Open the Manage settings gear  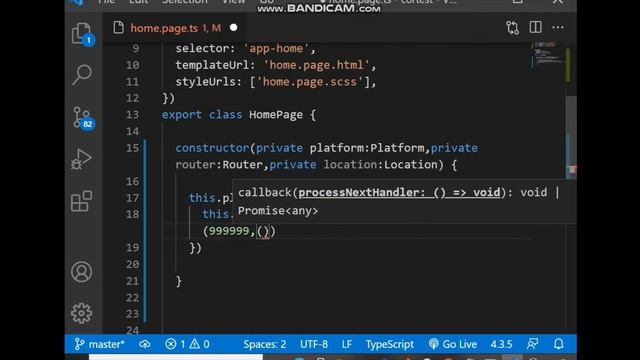(x=81, y=313)
